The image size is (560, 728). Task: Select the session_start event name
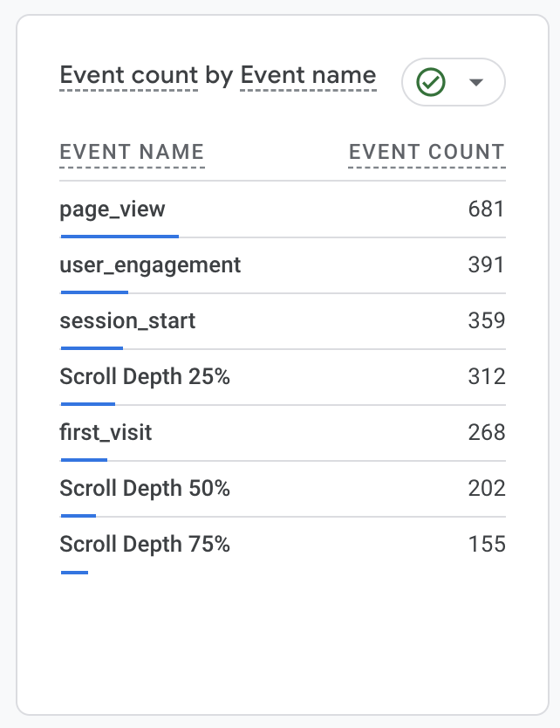(x=127, y=321)
